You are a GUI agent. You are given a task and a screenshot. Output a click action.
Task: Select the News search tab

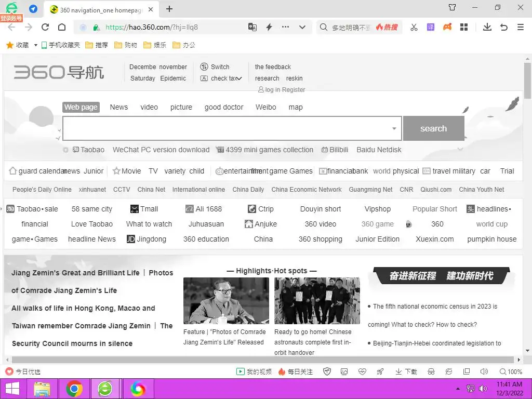[x=119, y=107]
